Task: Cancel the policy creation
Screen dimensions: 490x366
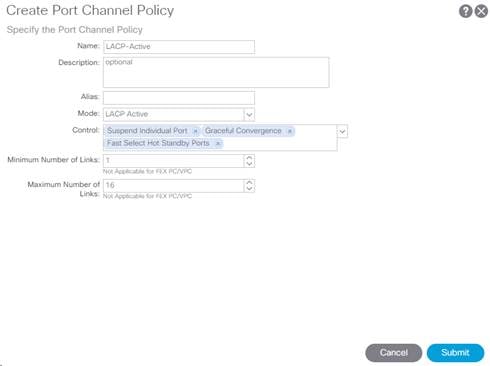Action: click(x=394, y=353)
